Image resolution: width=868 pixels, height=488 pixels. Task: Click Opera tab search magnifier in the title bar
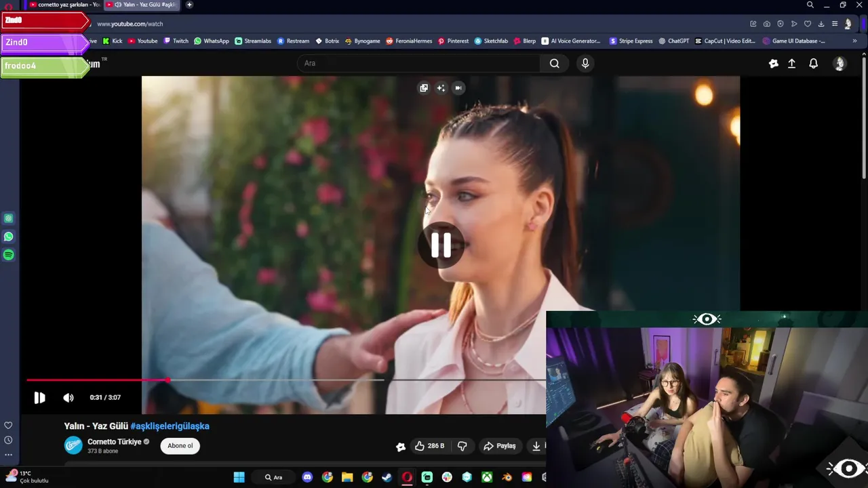point(810,5)
